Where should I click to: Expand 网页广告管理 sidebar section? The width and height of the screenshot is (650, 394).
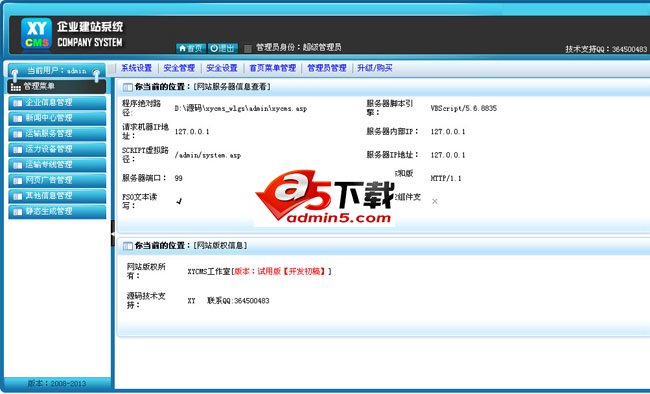[x=57, y=180]
